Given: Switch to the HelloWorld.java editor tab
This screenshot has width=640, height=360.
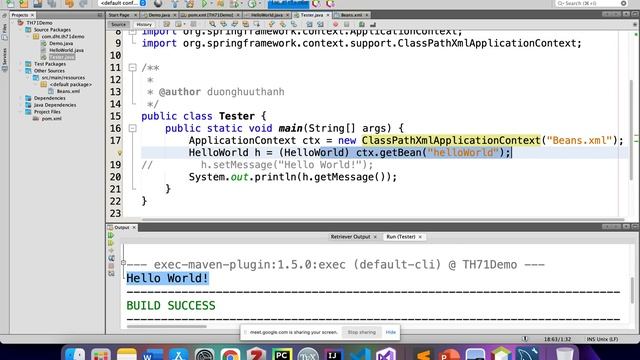Looking at the screenshot, I should 267,15.
